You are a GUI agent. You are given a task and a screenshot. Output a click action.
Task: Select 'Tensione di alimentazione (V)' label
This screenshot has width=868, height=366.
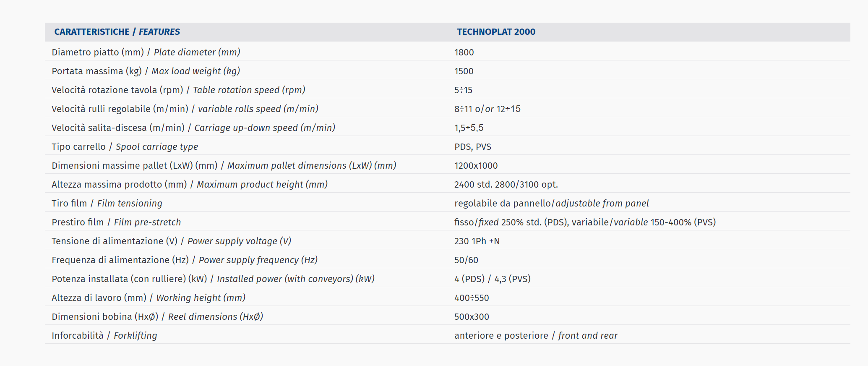pyautogui.click(x=171, y=241)
